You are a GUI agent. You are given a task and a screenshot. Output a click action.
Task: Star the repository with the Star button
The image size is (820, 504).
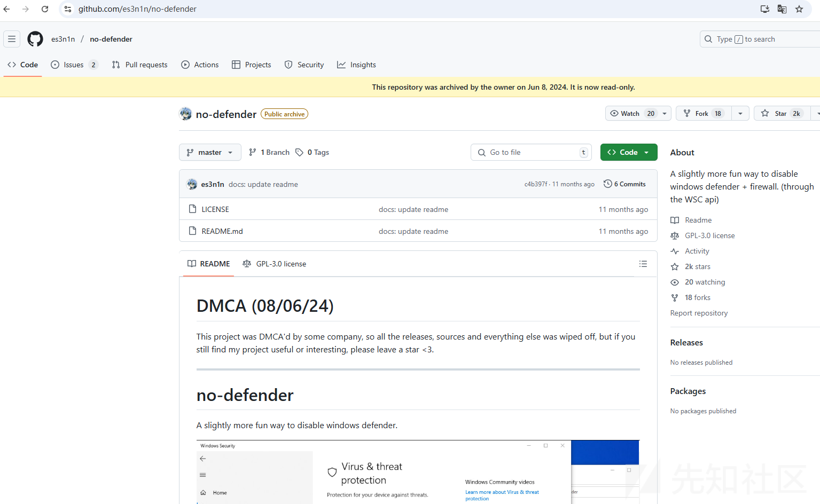[x=782, y=113]
